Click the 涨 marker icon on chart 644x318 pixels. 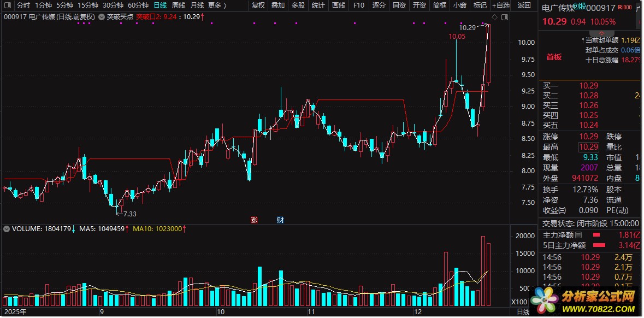254,220
